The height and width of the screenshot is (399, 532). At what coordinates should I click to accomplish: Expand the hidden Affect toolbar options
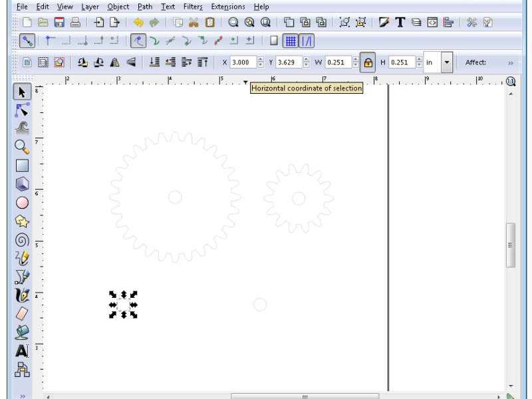pyautogui.click(x=511, y=63)
